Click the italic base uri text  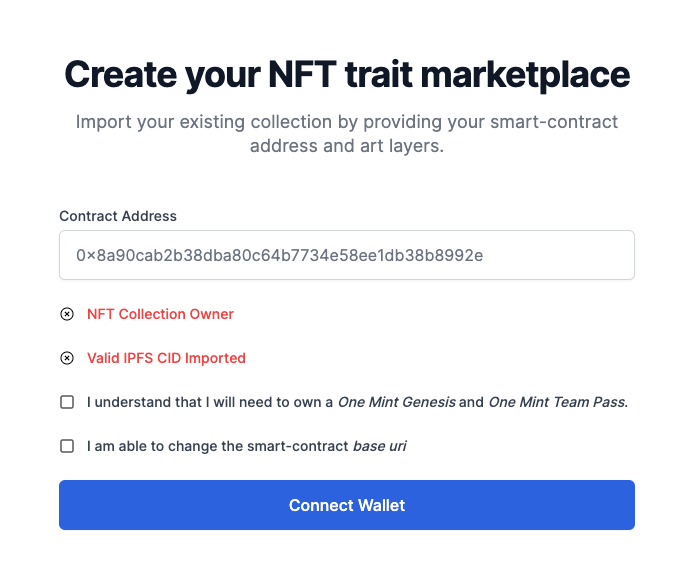click(379, 446)
